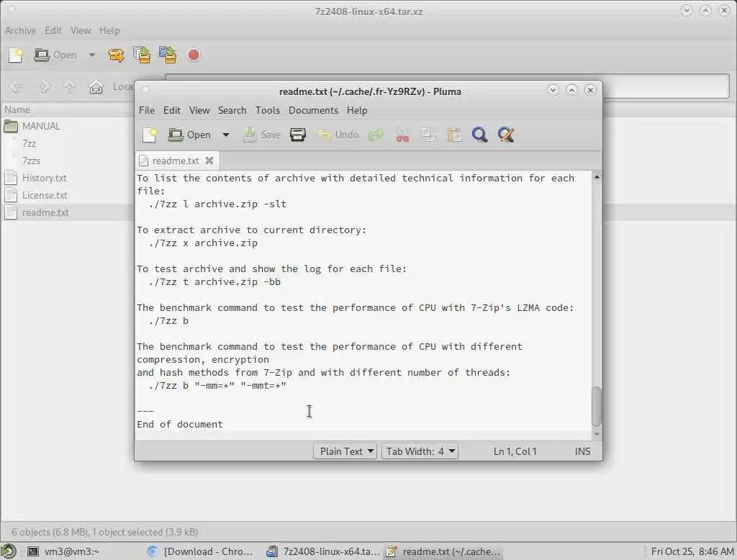Viewport: 737px width, 560px height.
Task: Close the readme.txt tab
Action: click(x=209, y=161)
